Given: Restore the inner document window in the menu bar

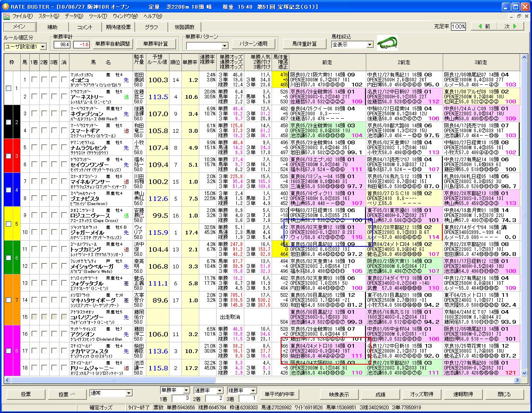Looking at the screenshot, I should (x=518, y=16).
